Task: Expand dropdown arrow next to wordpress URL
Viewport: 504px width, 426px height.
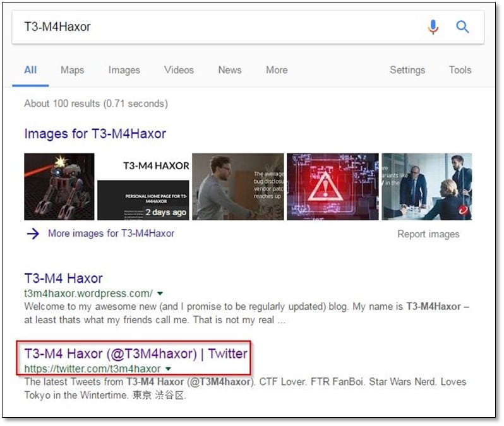Action: 160,293
